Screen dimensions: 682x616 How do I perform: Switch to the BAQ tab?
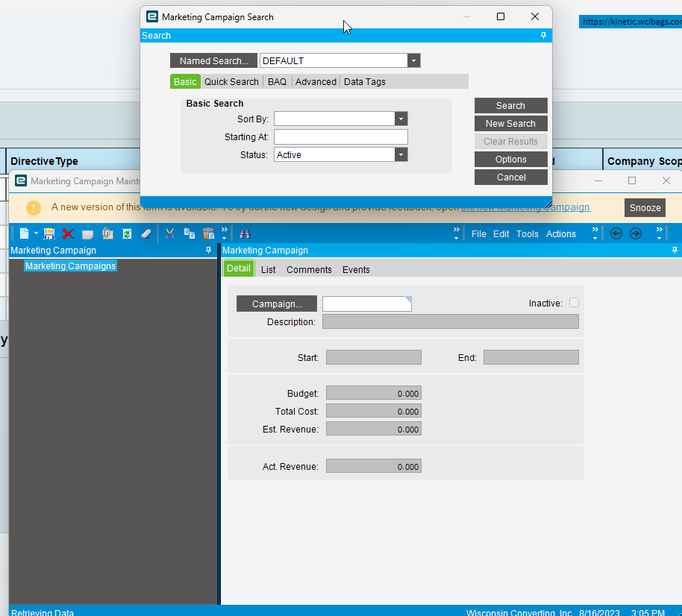point(277,82)
